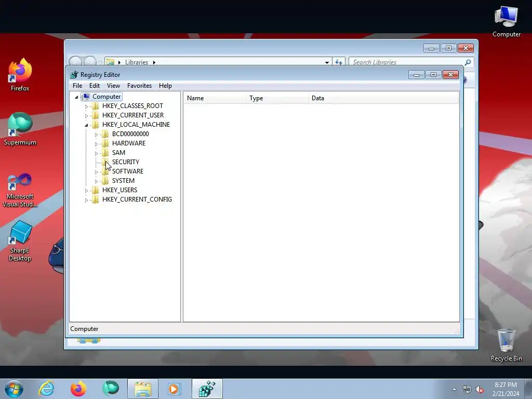Open the Help menu in Registry Editor

[x=165, y=86]
